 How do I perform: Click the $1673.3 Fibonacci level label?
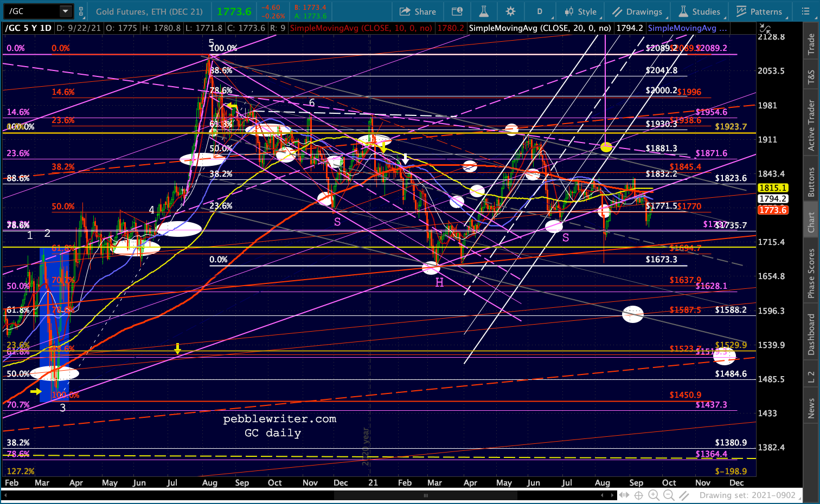[662, 260]
